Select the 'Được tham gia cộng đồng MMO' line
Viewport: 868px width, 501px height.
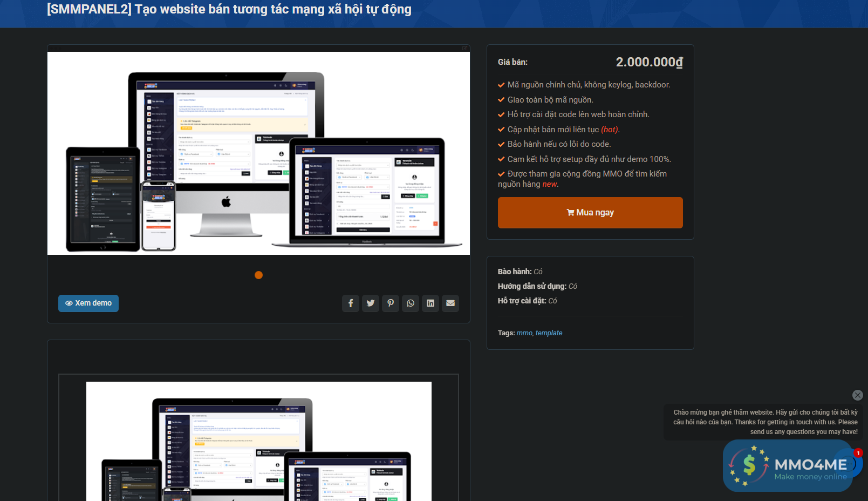point(583,179)
